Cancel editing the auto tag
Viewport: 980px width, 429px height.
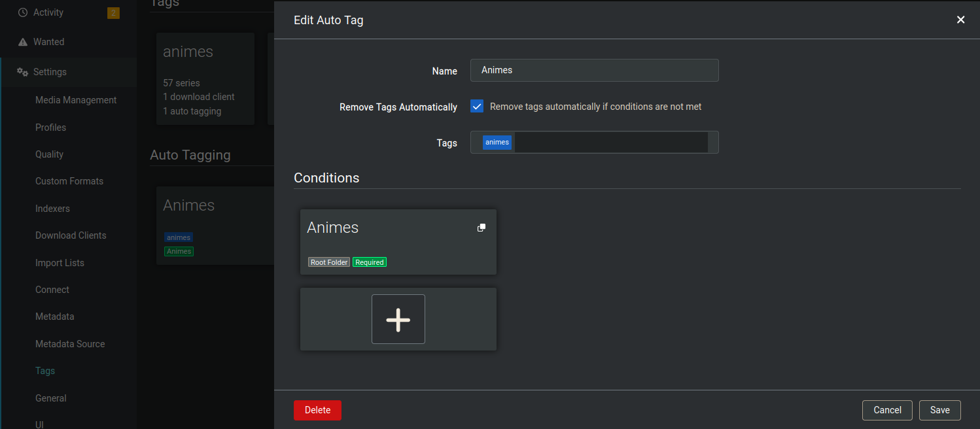click(887, 410)
